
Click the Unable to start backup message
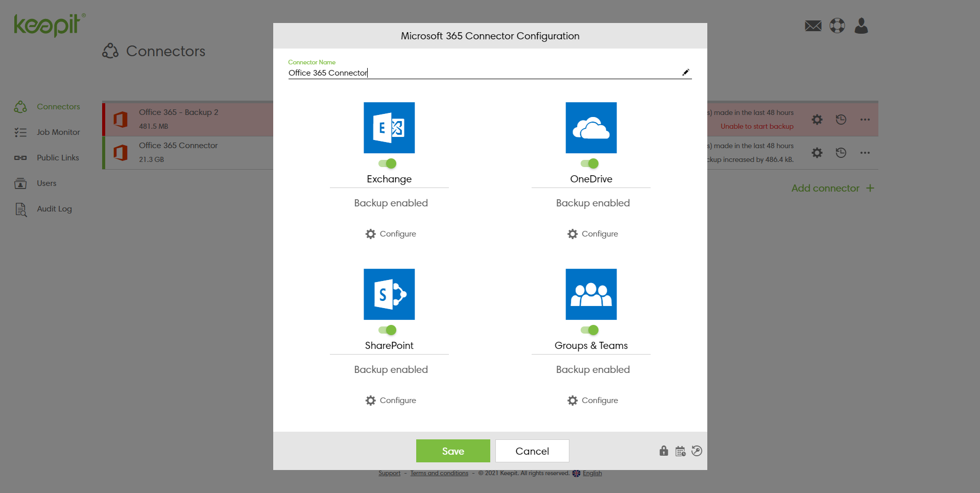pyautogui.click(x=757, y=126)
